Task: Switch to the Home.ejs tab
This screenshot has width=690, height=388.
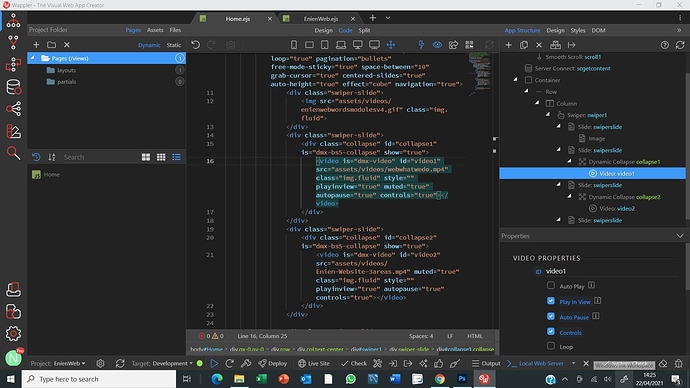Action: point(238,18)
